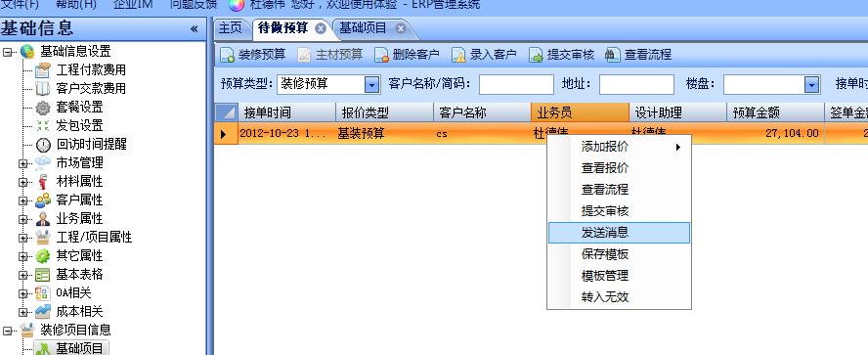The image size is (868, 355).
Task: Open the 帮助(H) menu
Action: coord(76,5)
